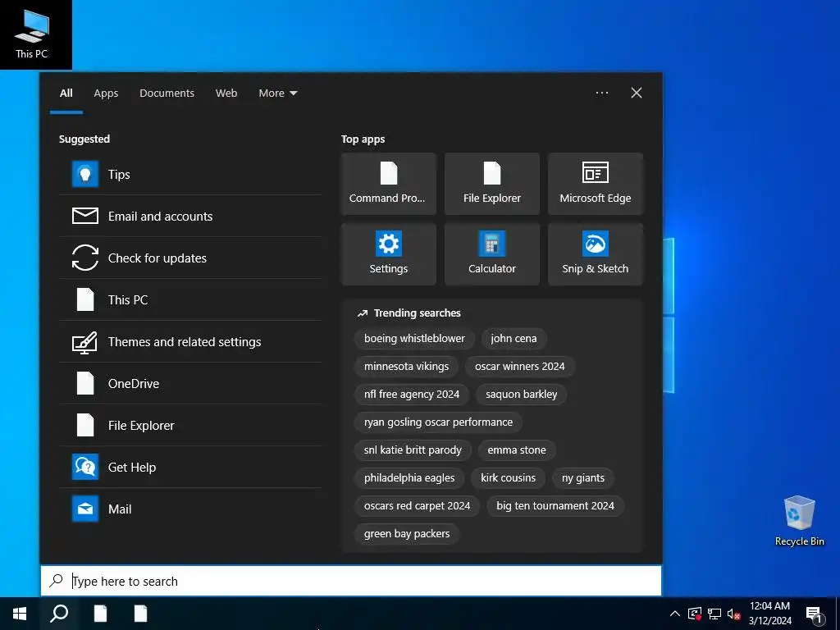Close the search panel

[637, 93]
